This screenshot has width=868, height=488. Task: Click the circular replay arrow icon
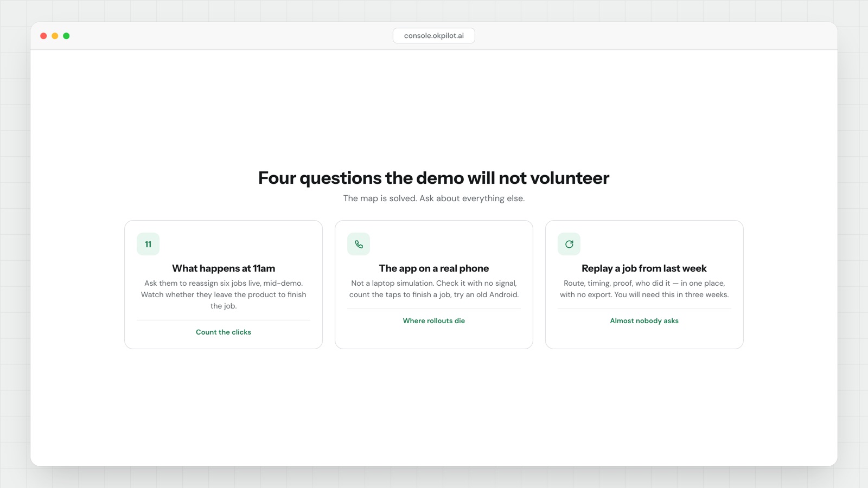[569, 244]
